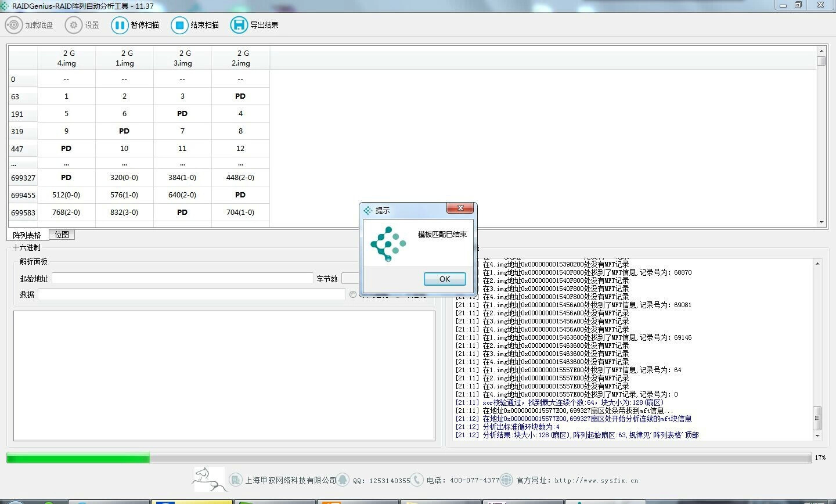This screenshot has width=836, height=504.
Task: Click final log line 分析结果:块大小:128
Action: pos(577,435)
